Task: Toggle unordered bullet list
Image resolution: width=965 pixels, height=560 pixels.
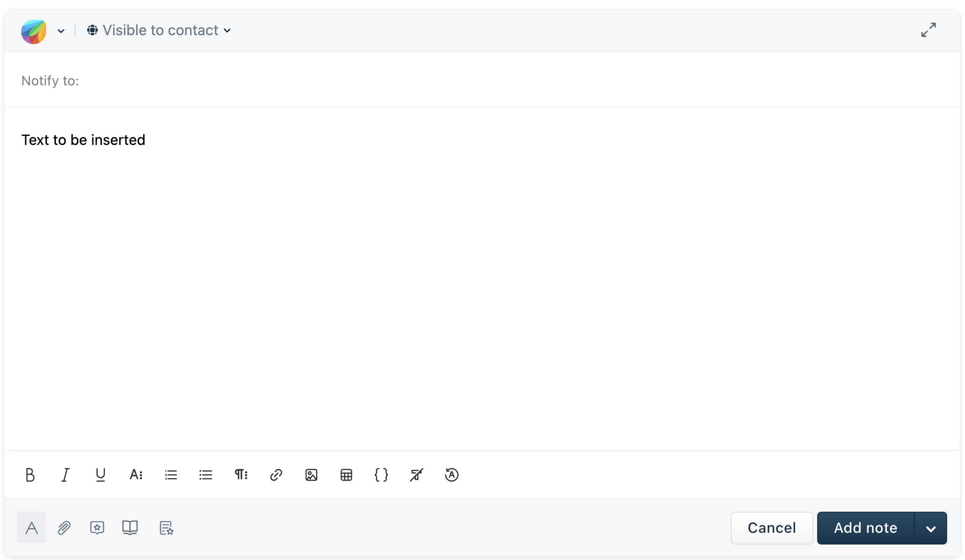Action: 206,475
